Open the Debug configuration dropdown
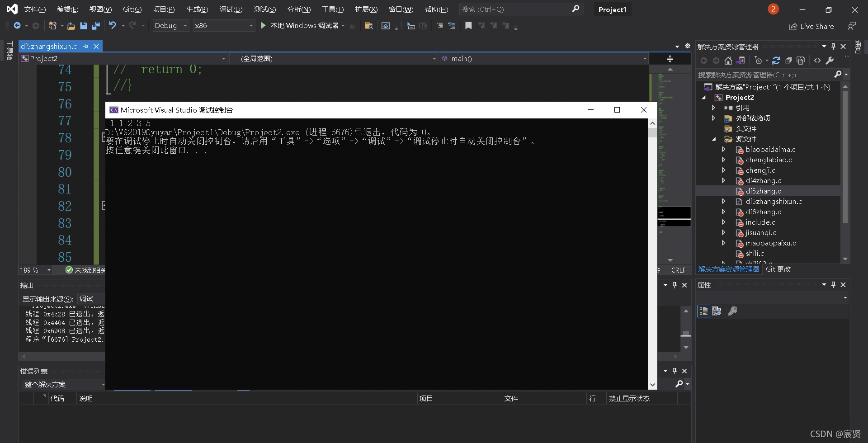The image size is (868, 443). tap(171, 26)
